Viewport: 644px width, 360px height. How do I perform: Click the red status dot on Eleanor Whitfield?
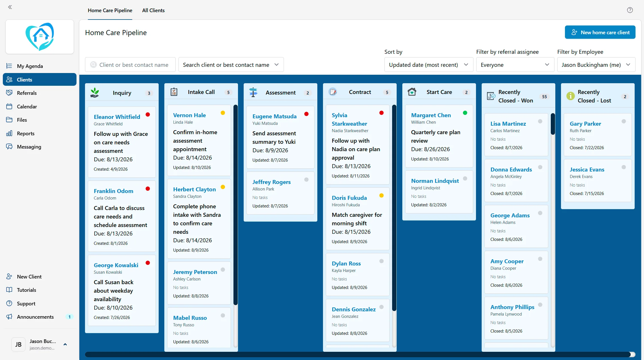click(148, 115)
